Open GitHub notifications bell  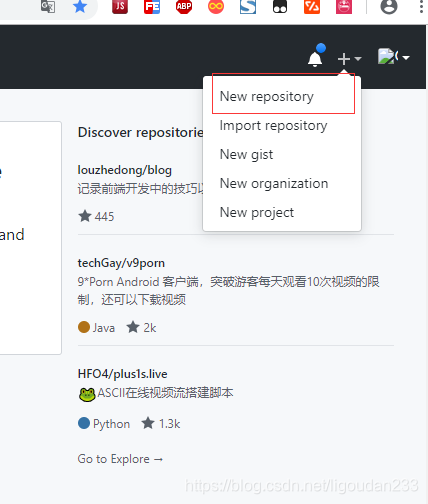pyautogui.click(x=315, y=59)
